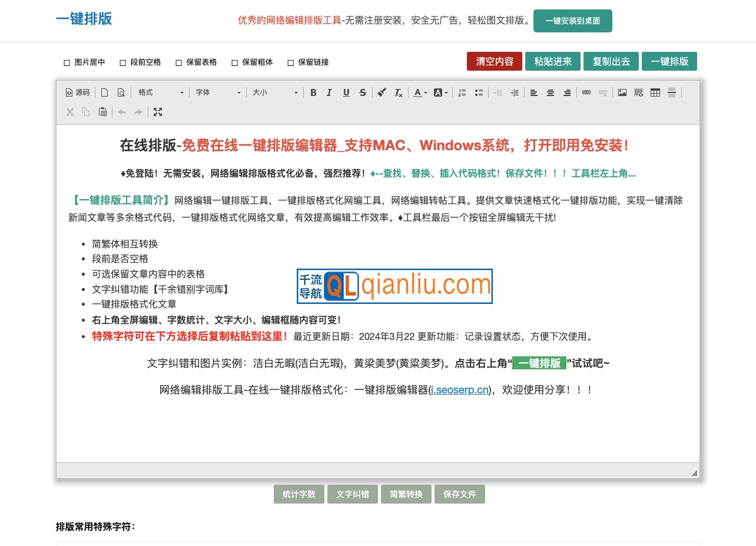The image size is (756, 546).
Task: Toggle fullscreen editing mode
Action: coord(158,112)
